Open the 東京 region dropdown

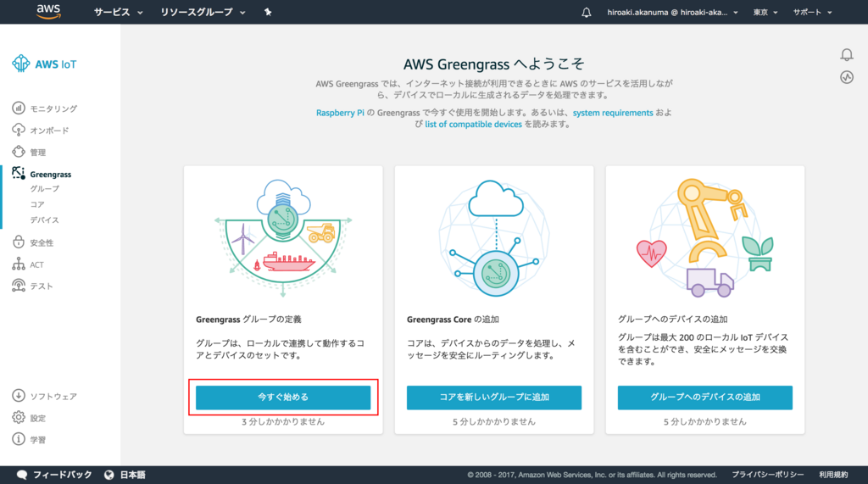[765, 12]
